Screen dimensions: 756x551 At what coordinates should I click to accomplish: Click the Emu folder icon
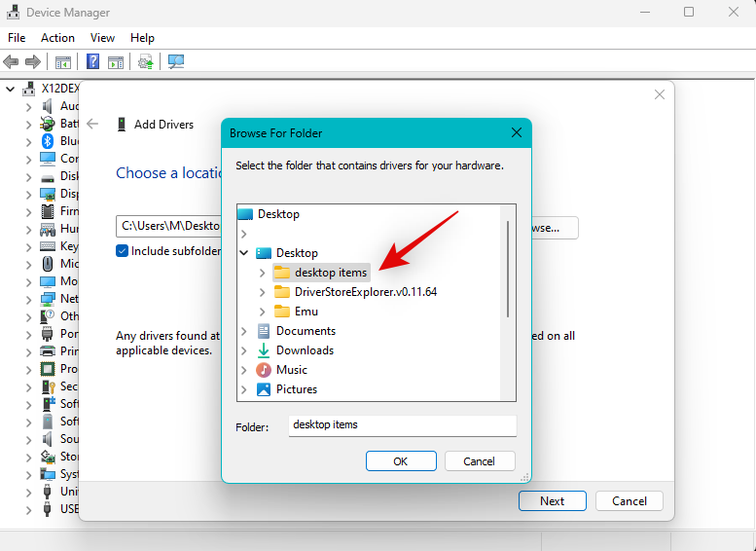coord(281,312)
